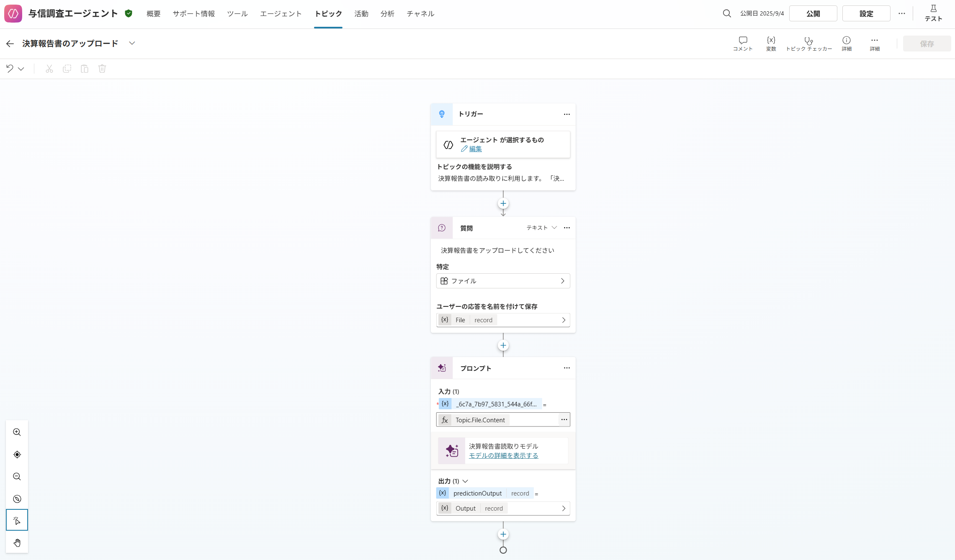Select the hand pan tool
The width and height of the screenshot is (955, 560).
17,543
